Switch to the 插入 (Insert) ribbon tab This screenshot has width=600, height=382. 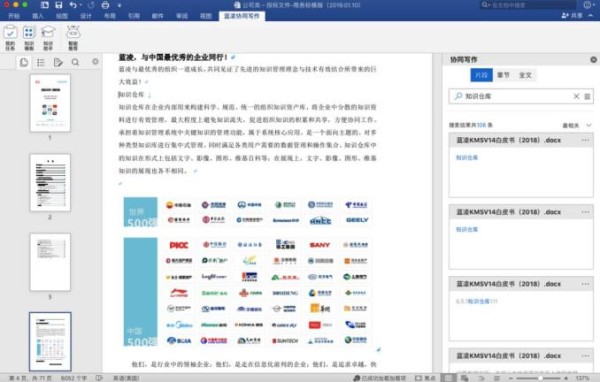pyautogui.click(x=38, y=16)
